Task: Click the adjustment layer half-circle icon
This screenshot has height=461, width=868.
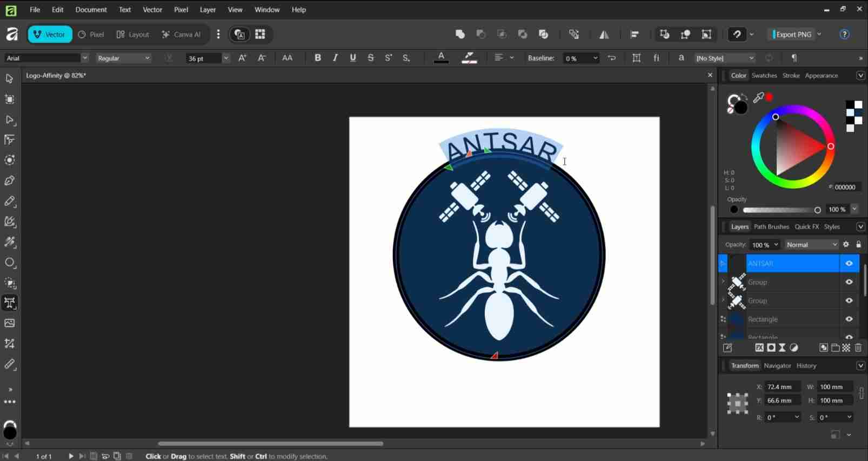Action: click(794, 348)
